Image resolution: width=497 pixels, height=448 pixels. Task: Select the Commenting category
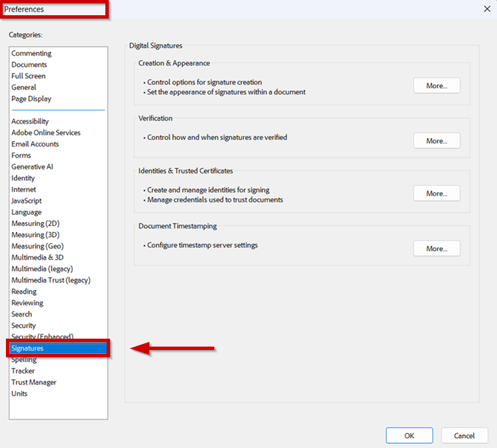[x=31, y=54]
